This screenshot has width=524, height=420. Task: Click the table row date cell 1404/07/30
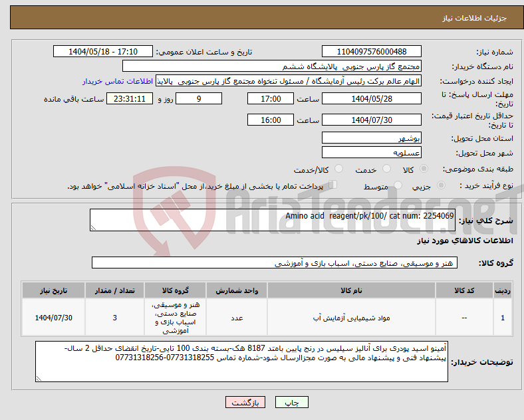[53, 318]
